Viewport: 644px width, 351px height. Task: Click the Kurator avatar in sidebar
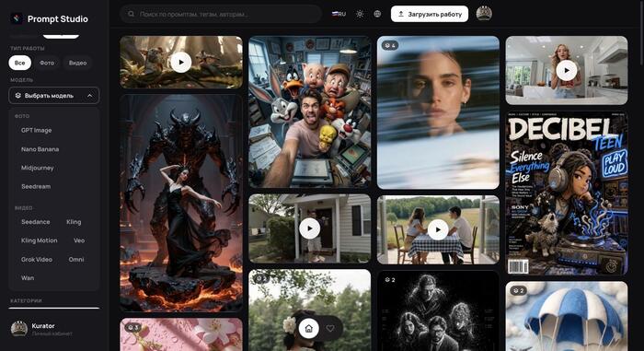click(19, 329)
